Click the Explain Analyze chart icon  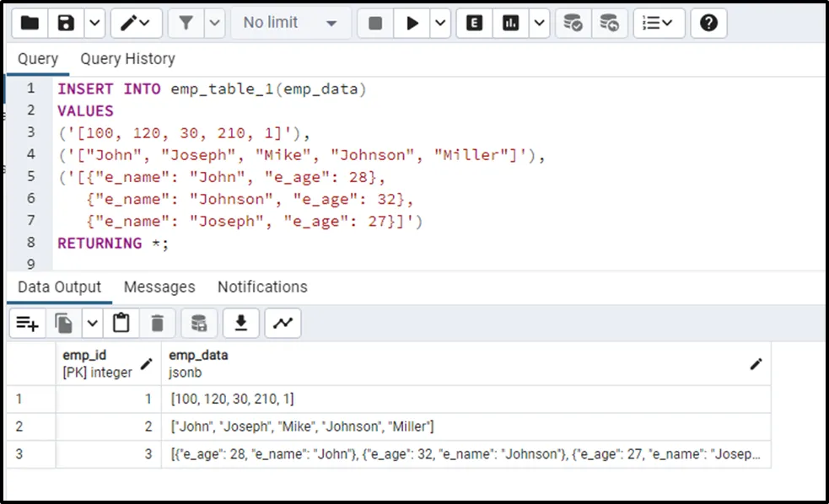pyautogui.click(x=510, y=24)
